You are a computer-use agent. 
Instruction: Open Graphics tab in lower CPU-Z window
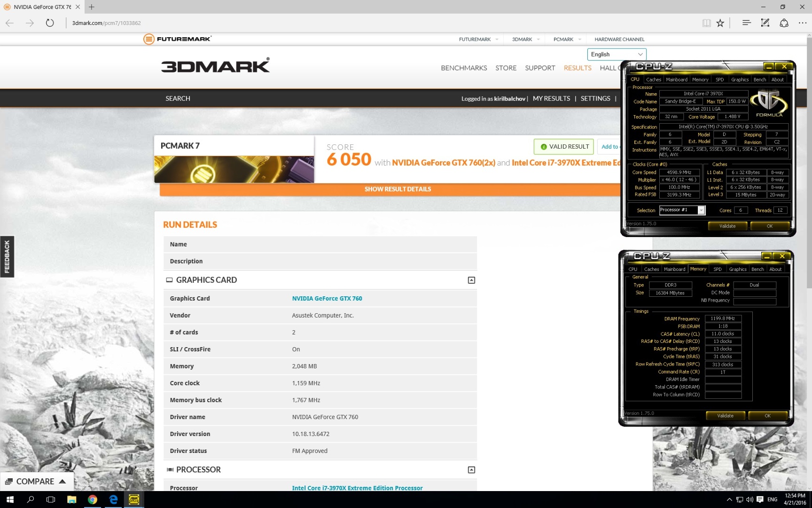tap(738, 270)
